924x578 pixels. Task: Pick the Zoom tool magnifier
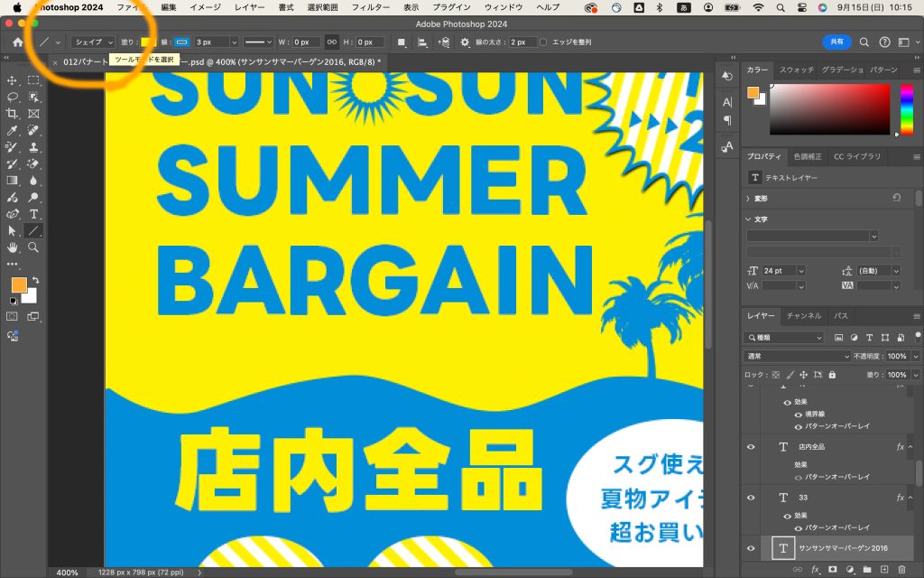coord(33,247)
